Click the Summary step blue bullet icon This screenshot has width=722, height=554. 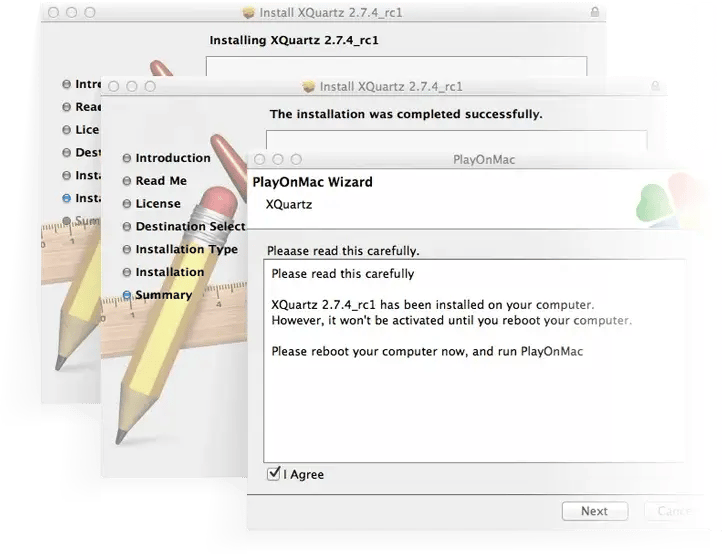(x=127, y=295)
